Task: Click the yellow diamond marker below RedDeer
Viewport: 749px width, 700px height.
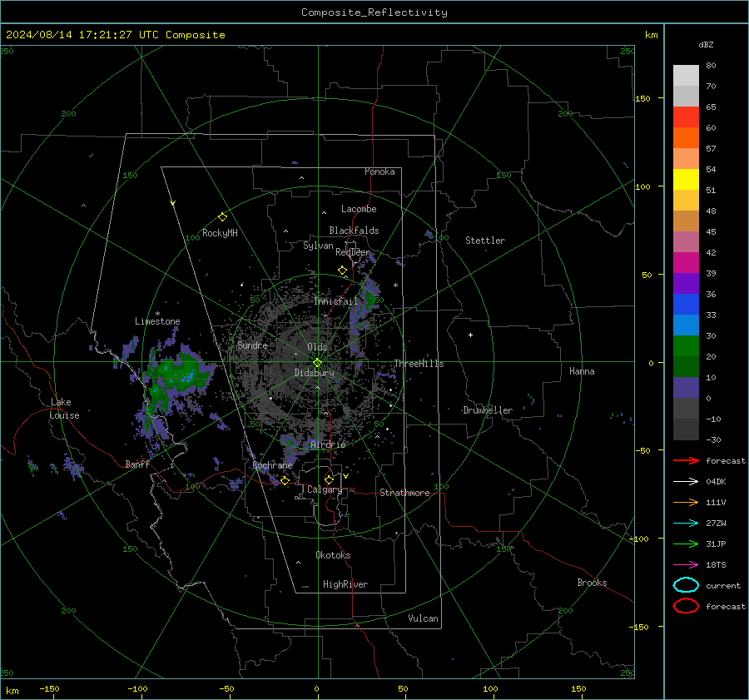Action: tap(342, 271)
